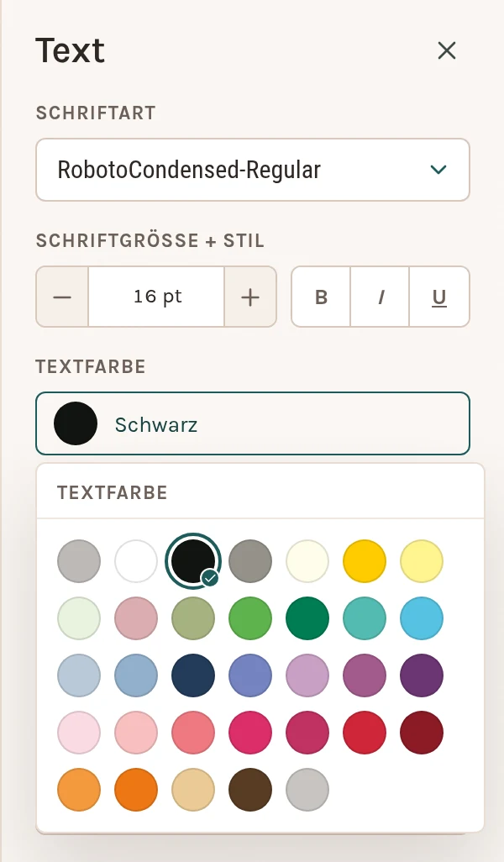Viewport: 504px width, 862px height.
Task: Pick the dark brown color swatch
Action: (x=250, y=790)
